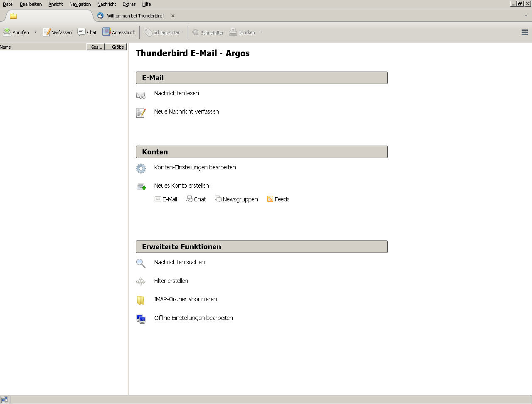Click the Ges... column header
Screen dimensions: 532x404
(96, 47)
